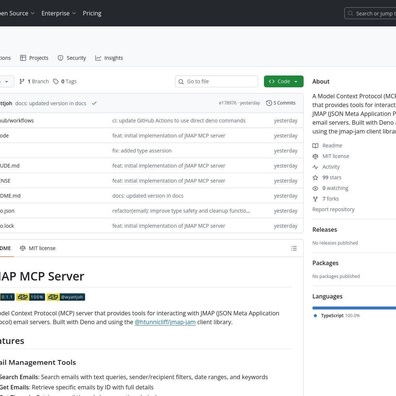Click the eye icon beside 0 watching
396x396 pixels.
pyautogui.click(x=315, y=188)
